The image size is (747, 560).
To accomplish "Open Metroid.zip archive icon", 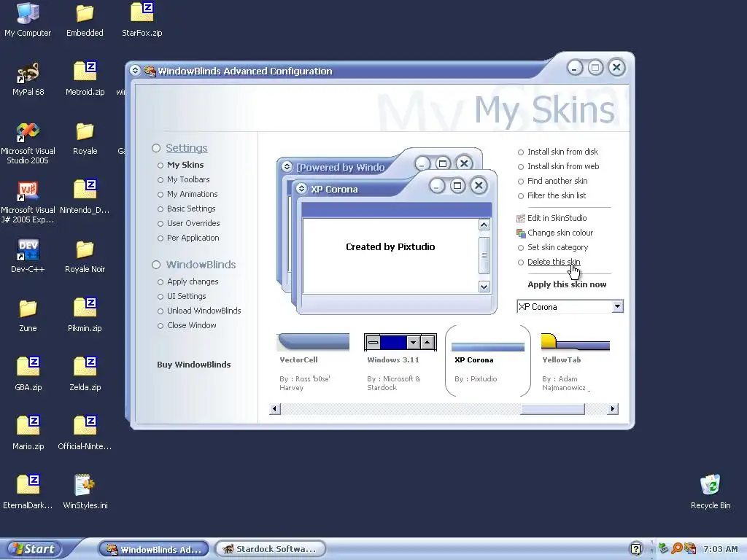I will click(x=85, y=79).
